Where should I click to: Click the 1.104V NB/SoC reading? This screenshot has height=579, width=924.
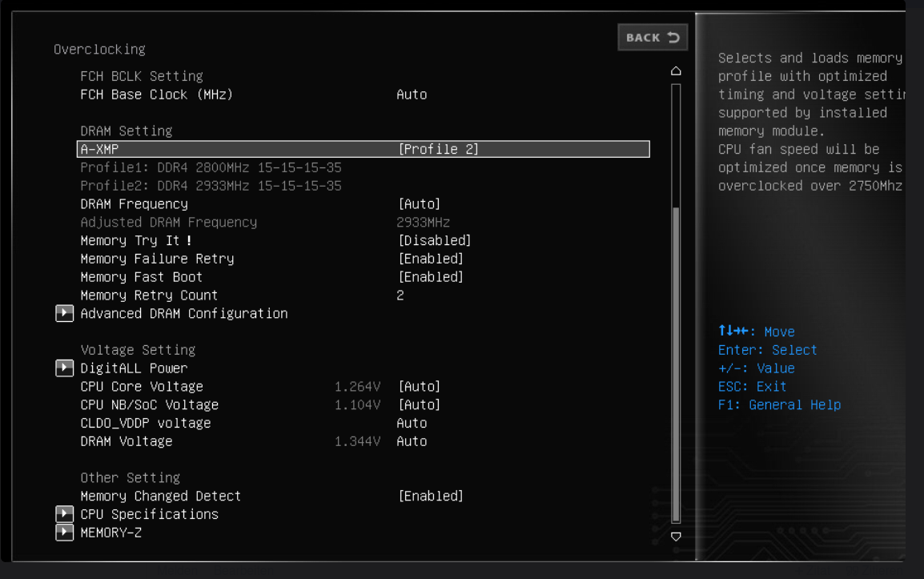[x=357, y=404]
